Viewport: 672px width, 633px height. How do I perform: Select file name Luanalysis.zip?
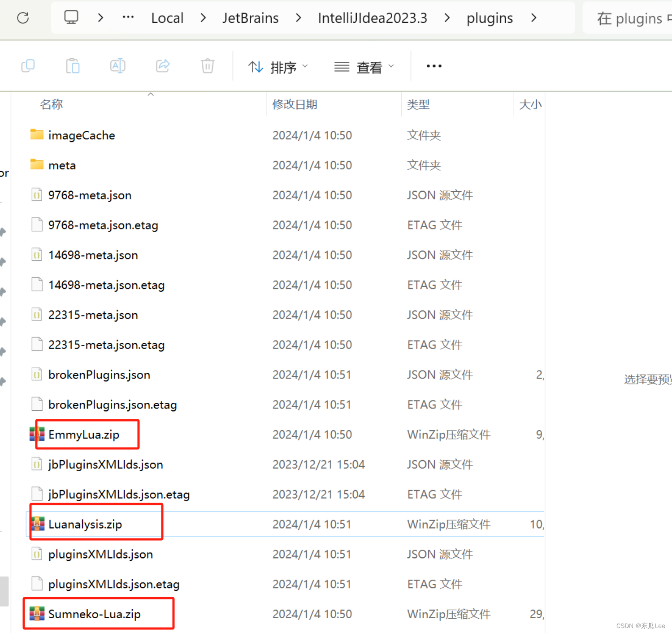(85, 525)
